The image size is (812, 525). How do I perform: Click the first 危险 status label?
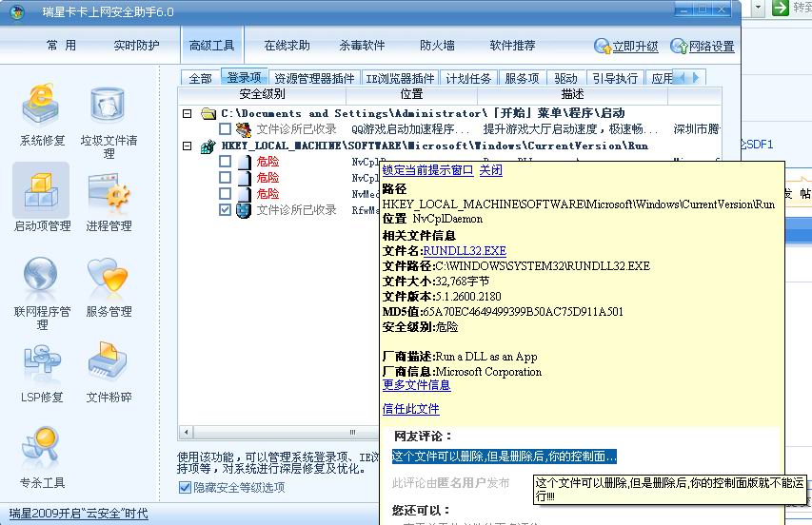tap(267, 162)
